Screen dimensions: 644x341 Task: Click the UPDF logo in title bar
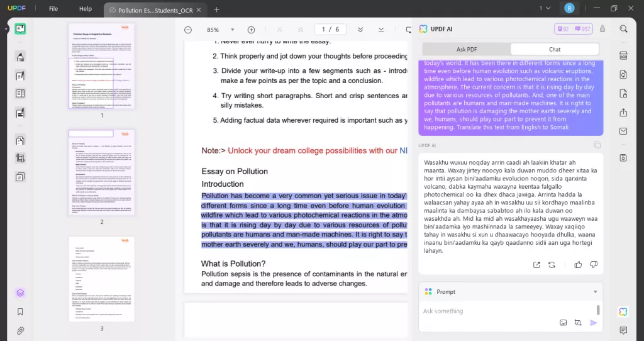16,8
